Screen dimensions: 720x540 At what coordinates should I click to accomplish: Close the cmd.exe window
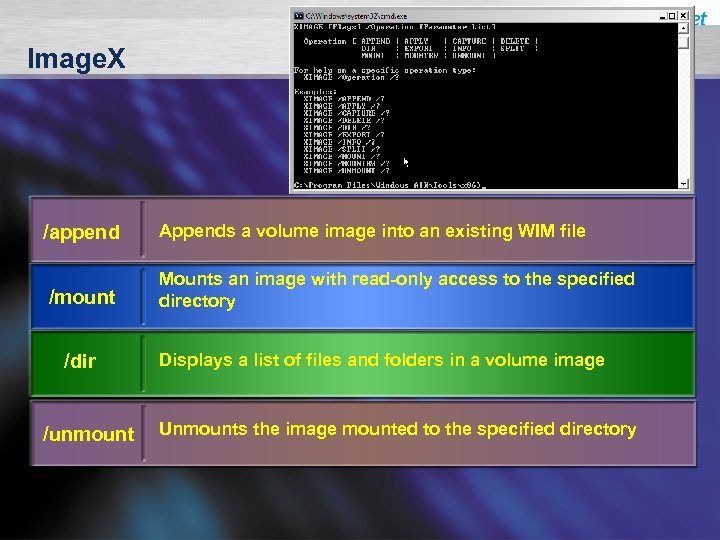click(x=683, y=16)
